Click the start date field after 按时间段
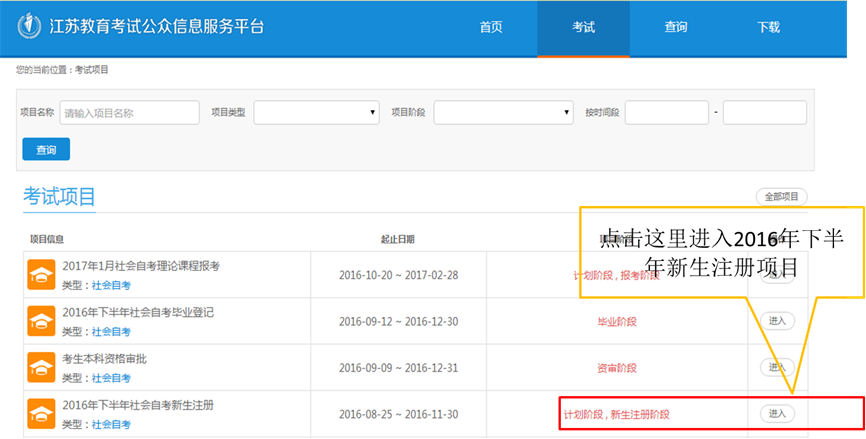866x439 pixels. point(666,113)
